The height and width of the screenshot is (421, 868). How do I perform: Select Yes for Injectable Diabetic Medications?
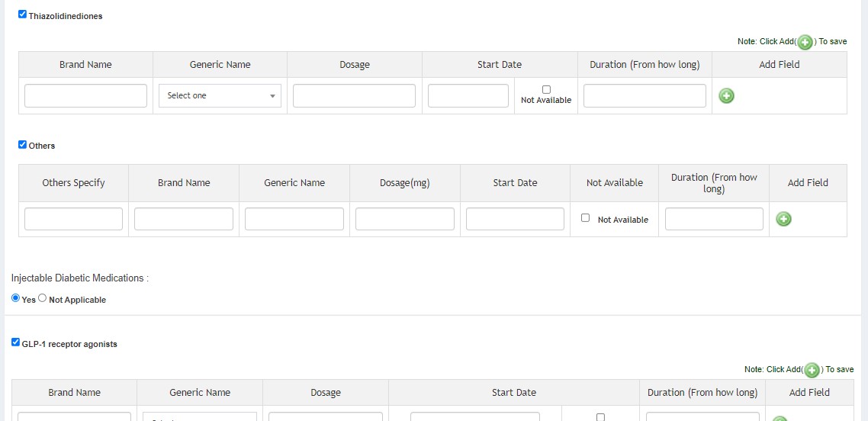tap(16, 298)
